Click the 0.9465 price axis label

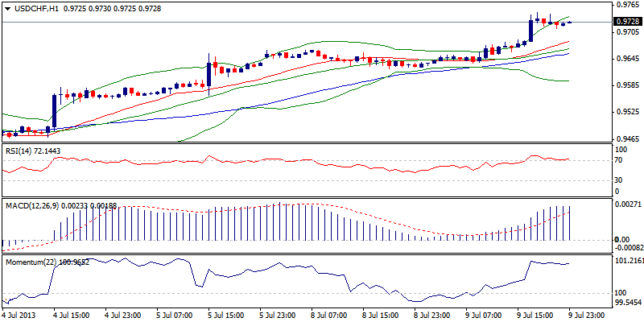(x=625, y=138)
